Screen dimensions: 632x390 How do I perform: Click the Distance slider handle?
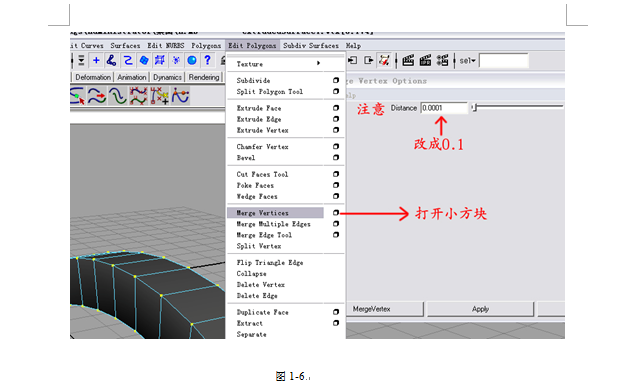click(475, 108)
